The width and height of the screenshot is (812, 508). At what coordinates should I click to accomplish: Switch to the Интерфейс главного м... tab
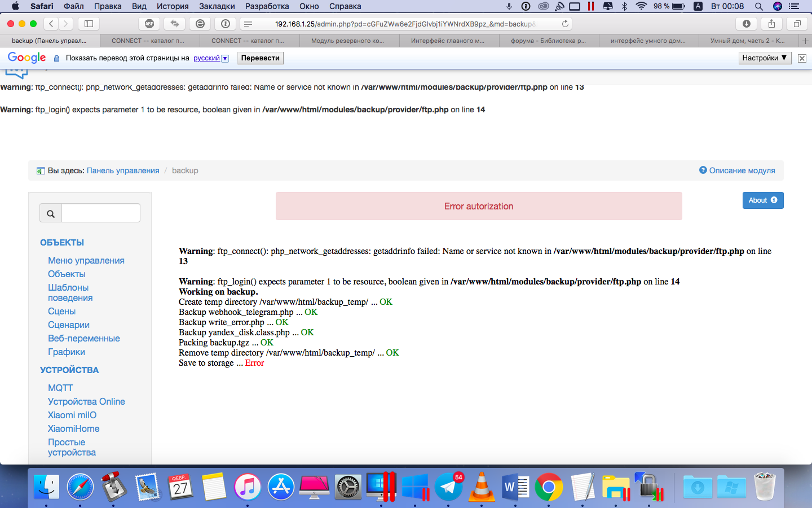pyautogui.click(x=449, y=41)
